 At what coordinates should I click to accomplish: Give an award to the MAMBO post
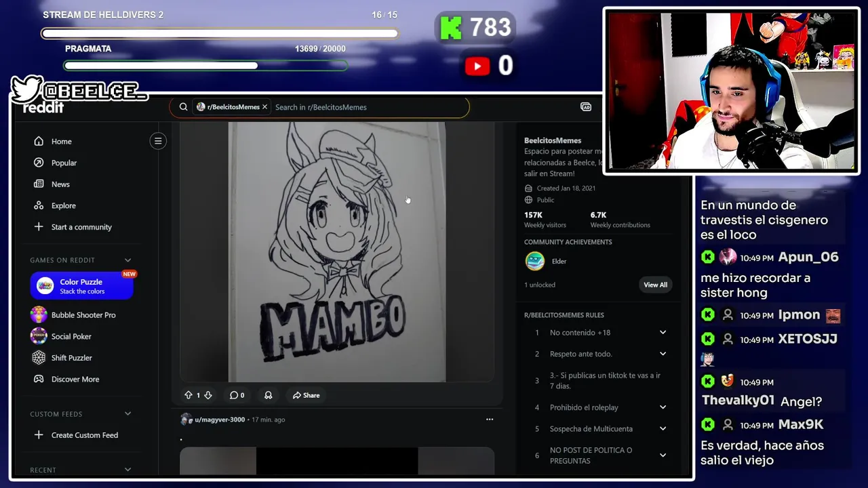[268, 395]
